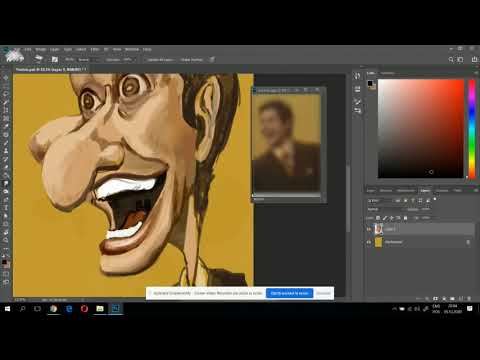Click foreground swatch in Color panel
Image resolution: width=480 pixels, height=360 pixels.
[x=370, y=83]
